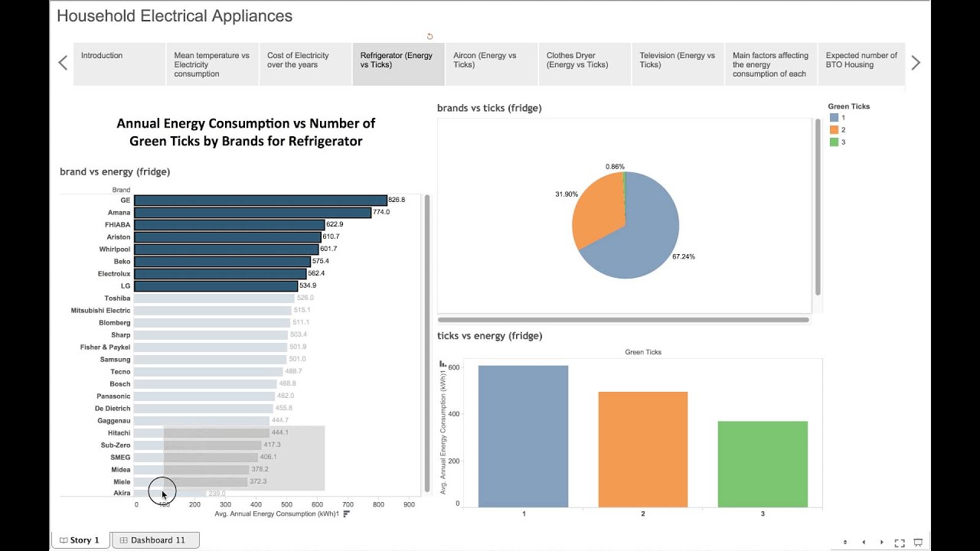Open Mean temperature vs Electricity consumption point

point(212,64)
